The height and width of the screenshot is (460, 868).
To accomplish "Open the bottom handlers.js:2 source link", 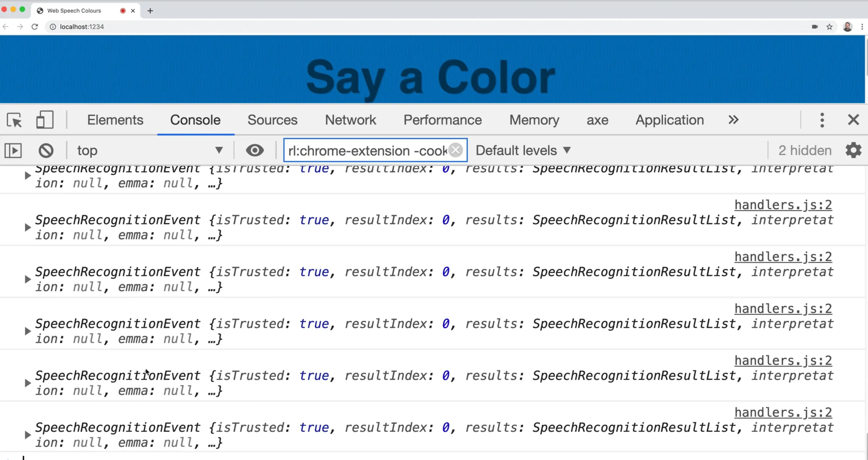I will point(783,412).
